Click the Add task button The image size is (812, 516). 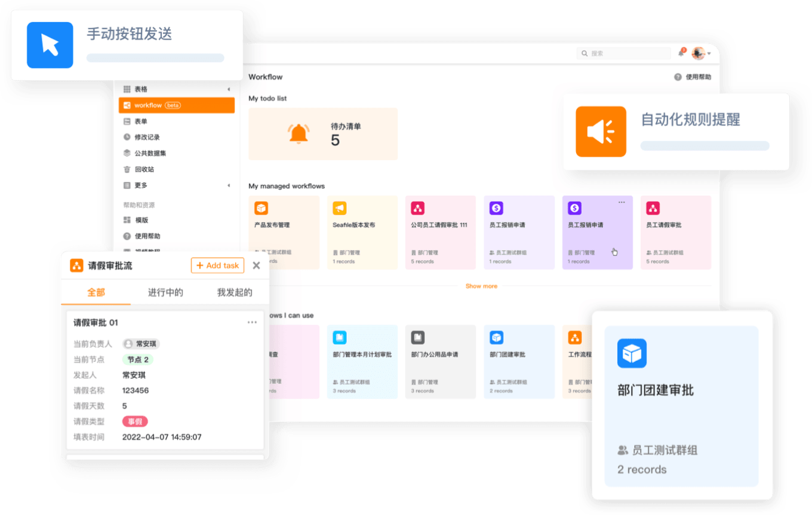pyautogui.click(x=217, y=266)
